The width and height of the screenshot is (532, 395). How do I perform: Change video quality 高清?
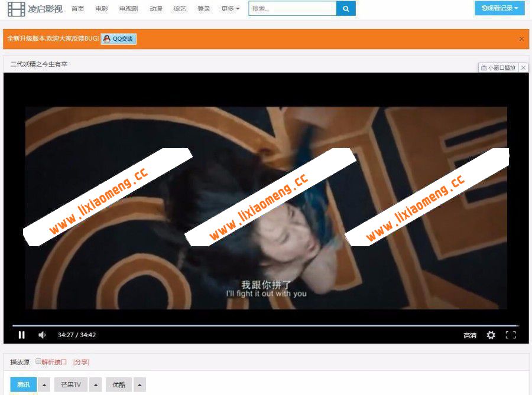point(469,335)
